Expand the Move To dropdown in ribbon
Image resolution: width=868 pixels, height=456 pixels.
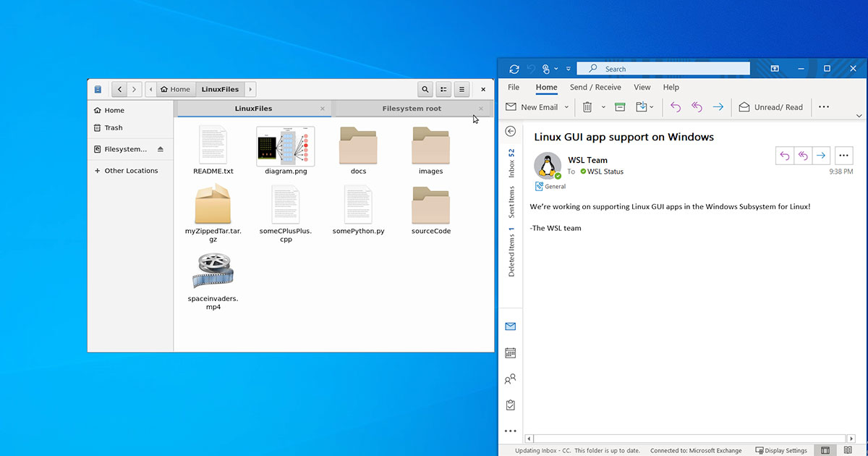pos(652,106)
